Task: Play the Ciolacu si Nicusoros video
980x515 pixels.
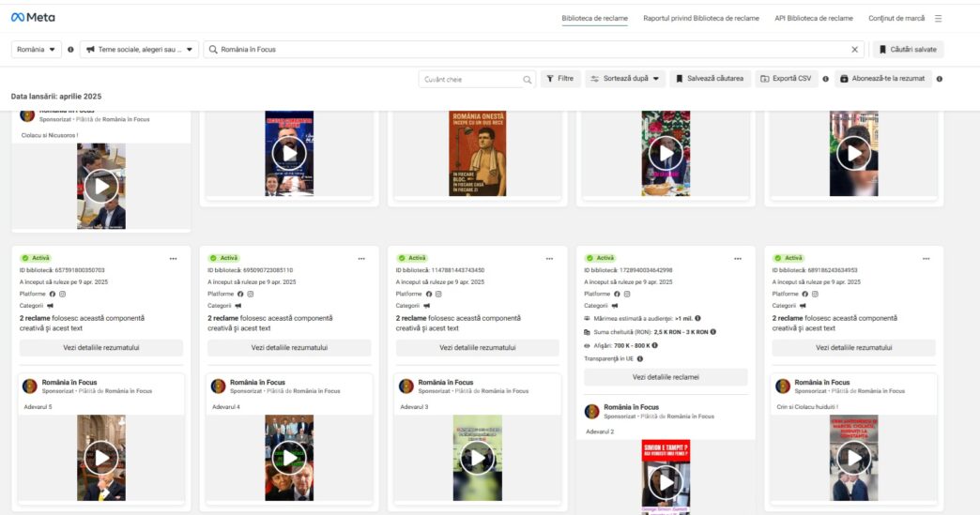Action: pos(101,186)
